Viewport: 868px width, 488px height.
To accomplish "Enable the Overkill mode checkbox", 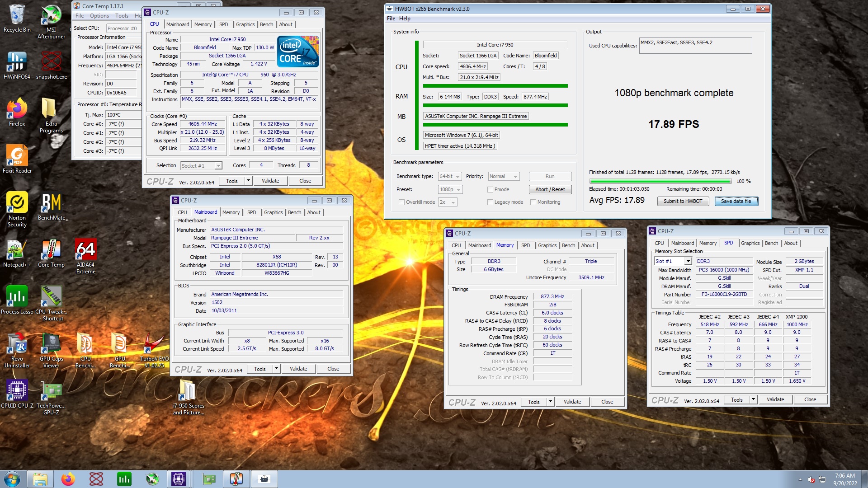I will (401, 202).
